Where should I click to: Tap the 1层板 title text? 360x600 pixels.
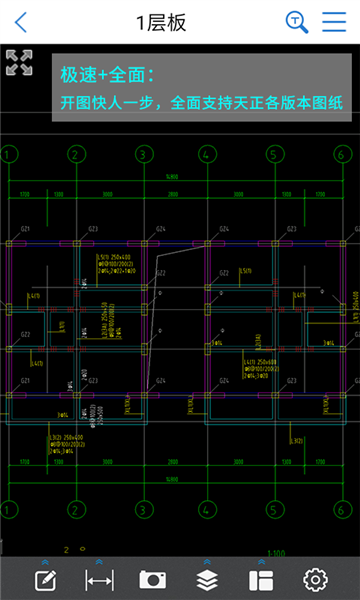coord(161,23)
